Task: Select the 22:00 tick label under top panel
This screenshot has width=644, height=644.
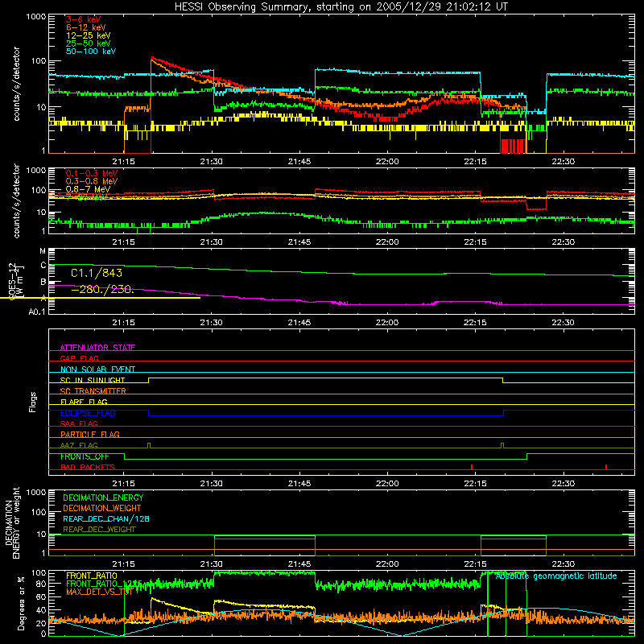Action: [387, 162]
